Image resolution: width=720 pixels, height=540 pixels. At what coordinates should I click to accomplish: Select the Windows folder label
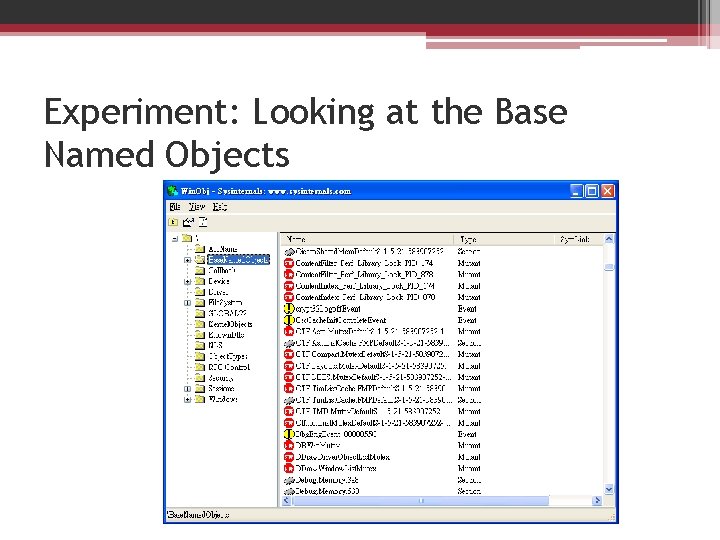[222, 399]
